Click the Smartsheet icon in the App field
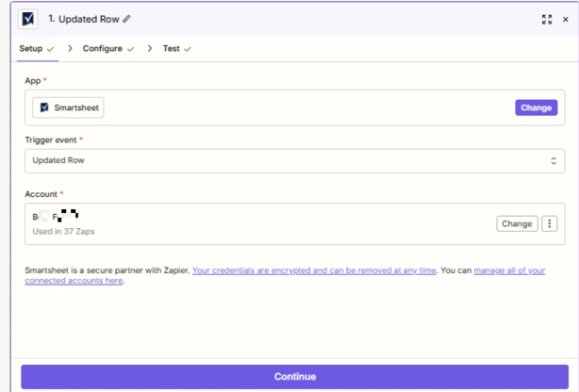 pos(44,107)
